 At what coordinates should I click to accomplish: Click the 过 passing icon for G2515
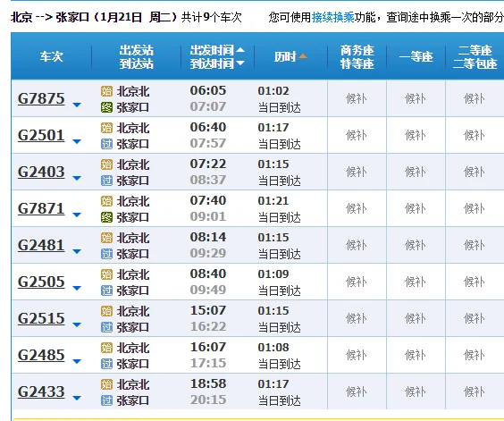click(x=106, y=327)
